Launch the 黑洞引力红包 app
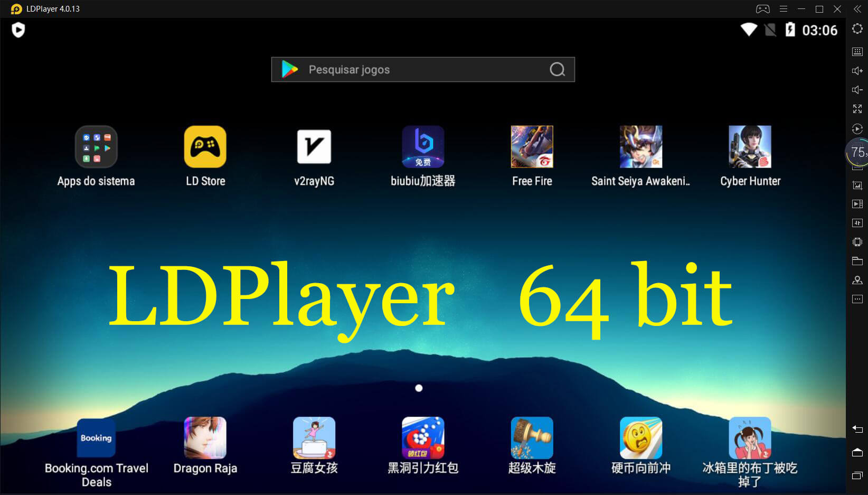This screenshot has width=868, height=495. [423, 438]
